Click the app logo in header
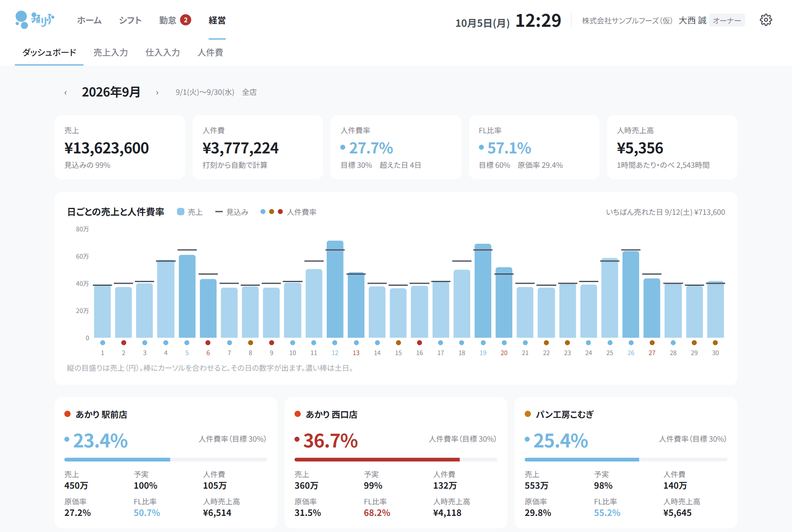The height and width of the screenshot is (532, 792). point(35,20)
